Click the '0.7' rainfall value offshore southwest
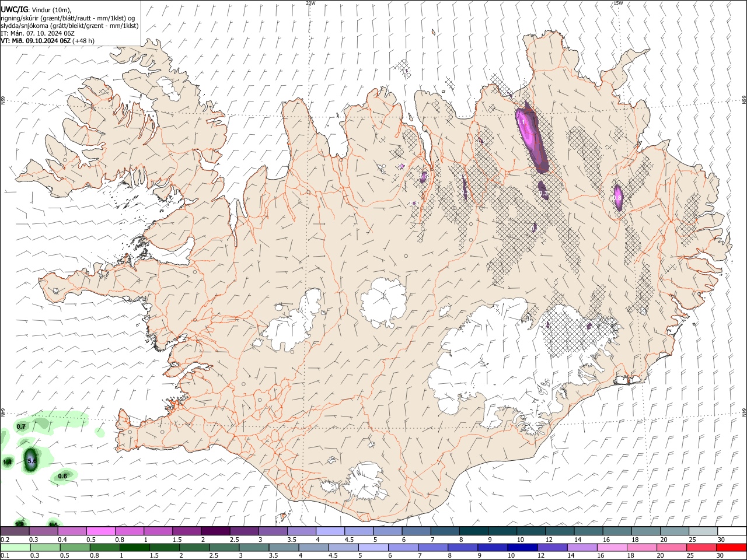 21,426
